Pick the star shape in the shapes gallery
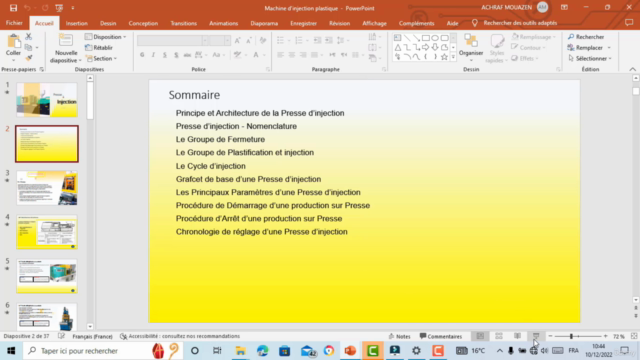This screenshot has width=640, height=360. click(444, 57)
